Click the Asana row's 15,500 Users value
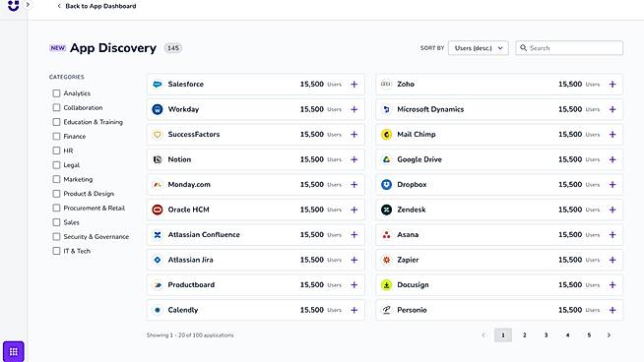644x362 pixels. pos(579,235)
